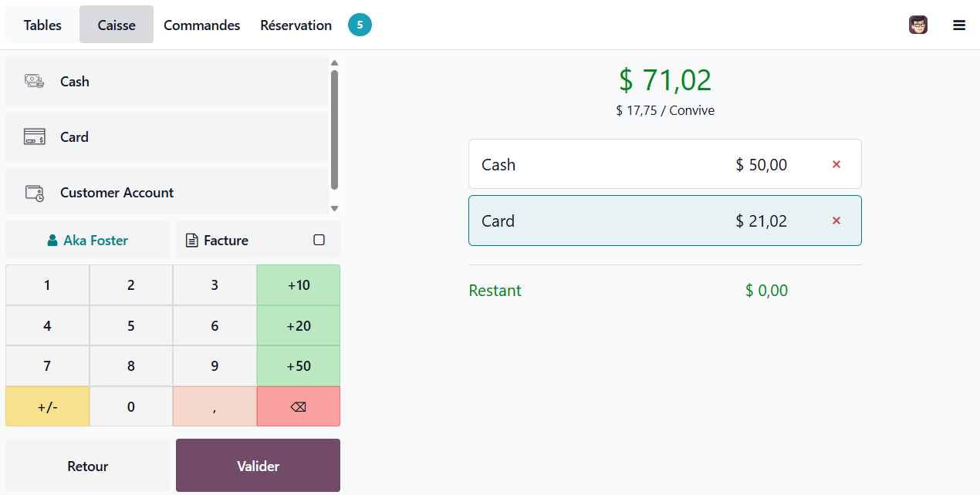This screenshot has width=980, height=495.
Task: Go back using the Retour button
Action: (x=87, y=466)
